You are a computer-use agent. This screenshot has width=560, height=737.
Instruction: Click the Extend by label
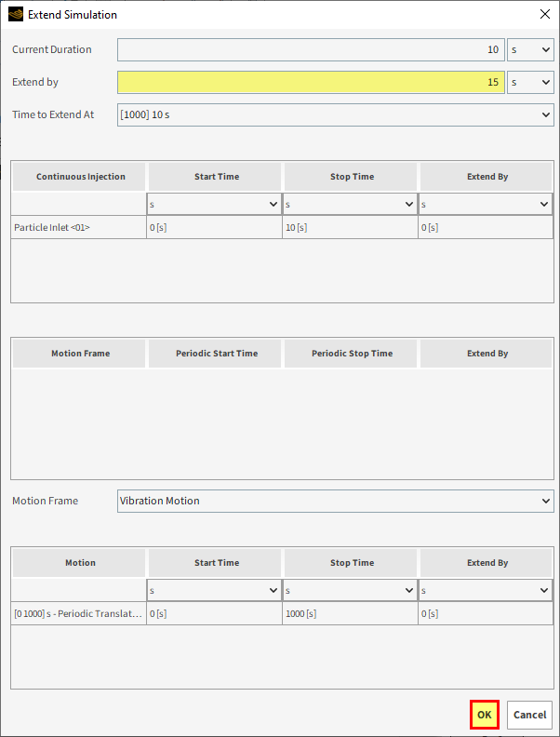click(x=35, y=82)
